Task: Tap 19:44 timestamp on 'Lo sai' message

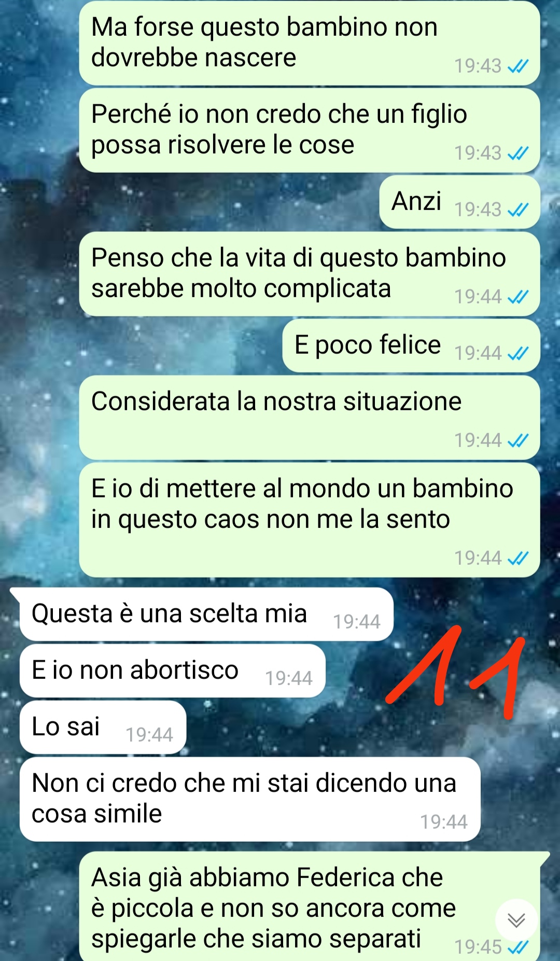Action: [x=149, y=735]
